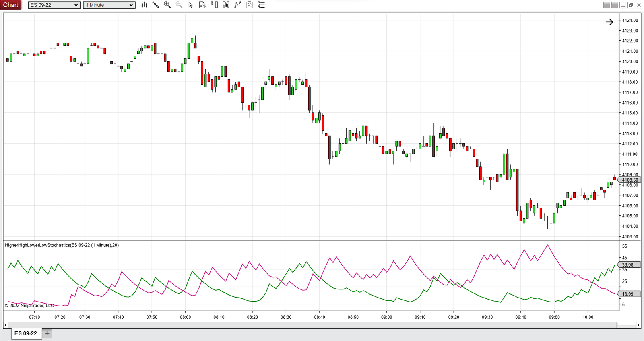Open the indicators icon
This screenshot has width=644, height=341.
(x=226, y=5)
